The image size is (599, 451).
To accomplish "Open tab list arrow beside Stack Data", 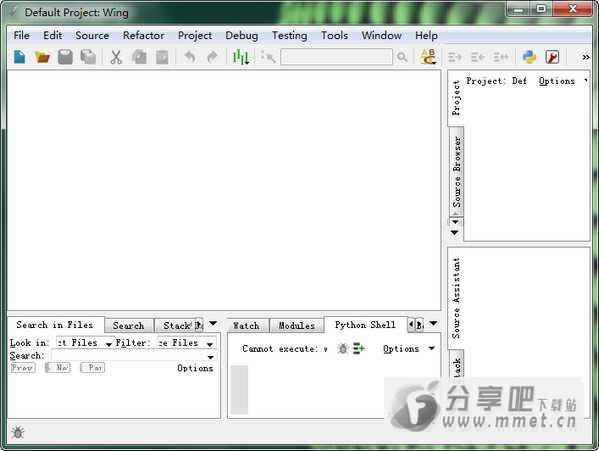I will point(213,324).
